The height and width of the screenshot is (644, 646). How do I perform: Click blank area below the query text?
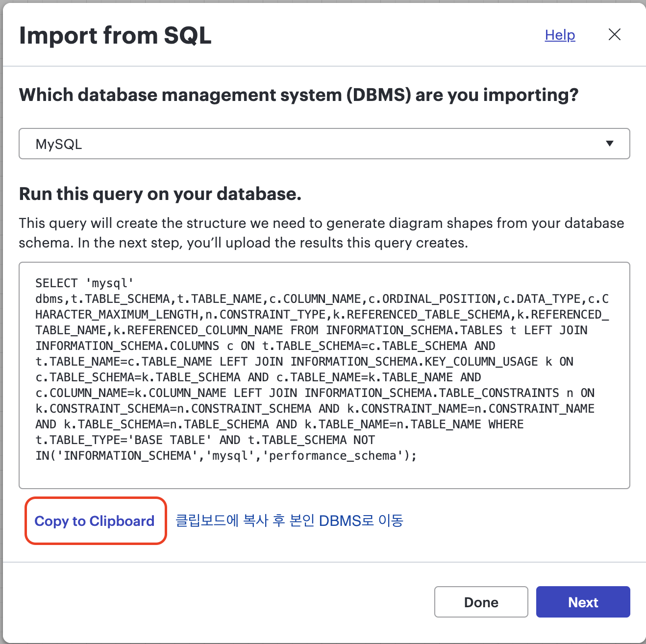click(x=324, y=476)
